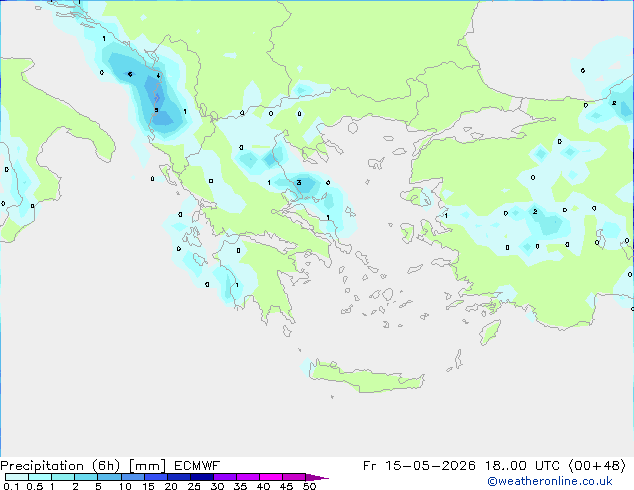Screen dimensions: 634x490
Task: Click the '(00+48)' forecast offset text
Action: pos(597,466)
